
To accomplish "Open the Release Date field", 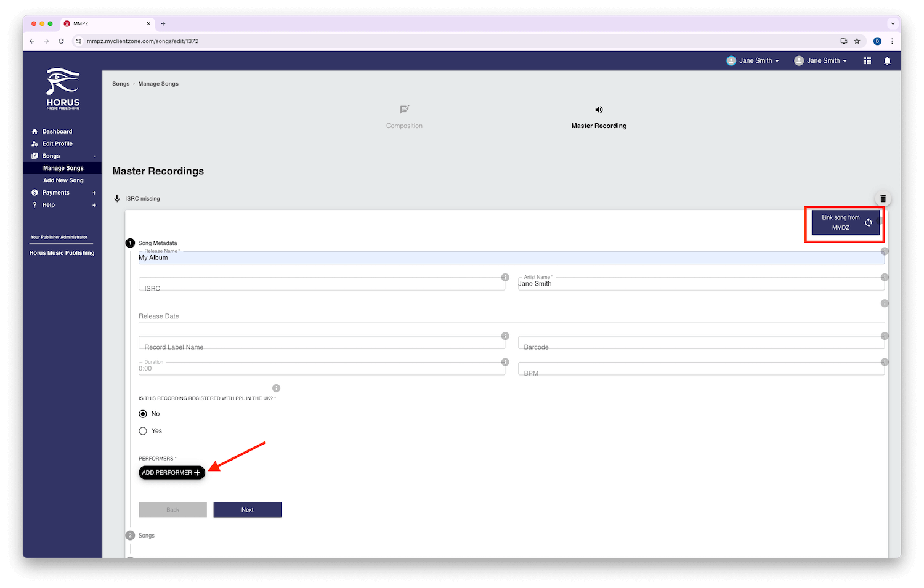I will tap(511, 316).
